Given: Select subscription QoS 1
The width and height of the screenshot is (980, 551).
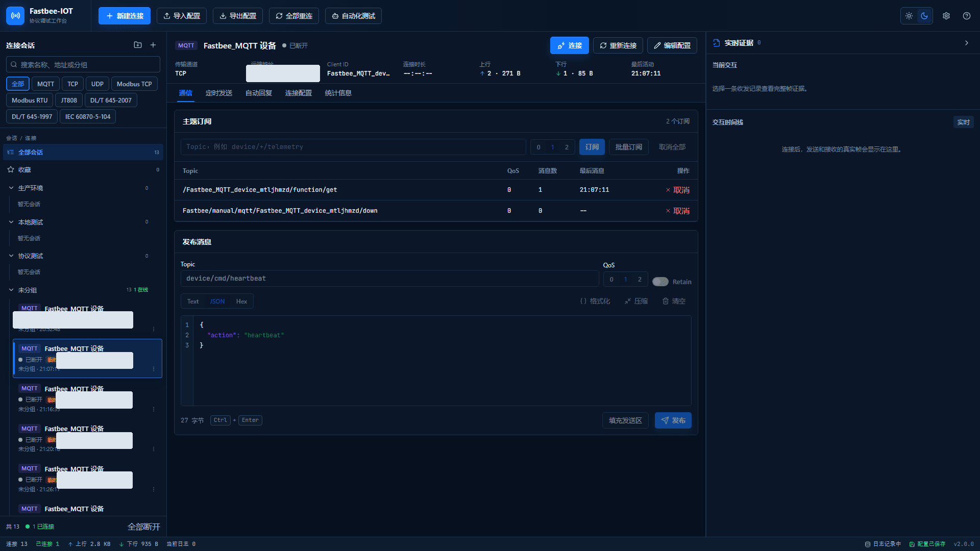Looking at the screenshot, I should pyautogui.click(x=552, y=147).
